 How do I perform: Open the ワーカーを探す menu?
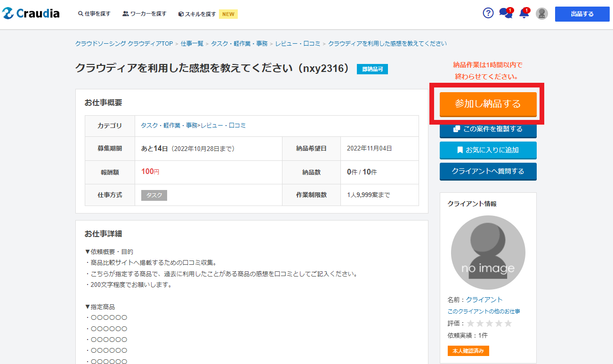pos(144,14)
